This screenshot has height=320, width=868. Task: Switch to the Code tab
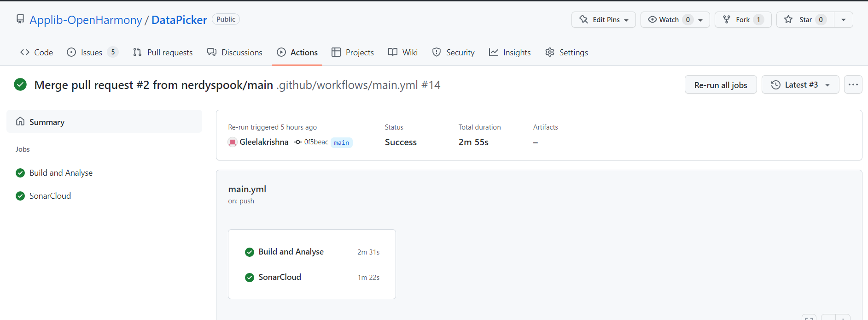(x=36, y=52)
